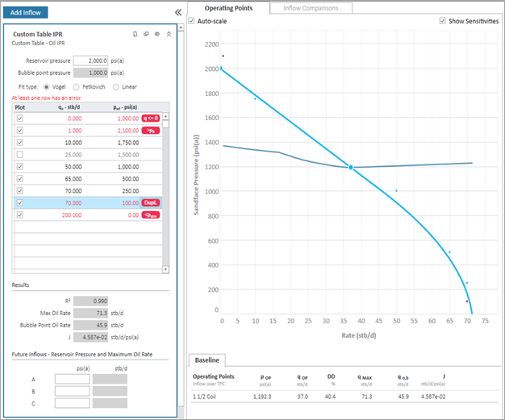This screenshot has width=505, height=420.
Task: Uncheck Plot for the 50.000 rate row
Action: pyautogui.click(x=20, y=166)
